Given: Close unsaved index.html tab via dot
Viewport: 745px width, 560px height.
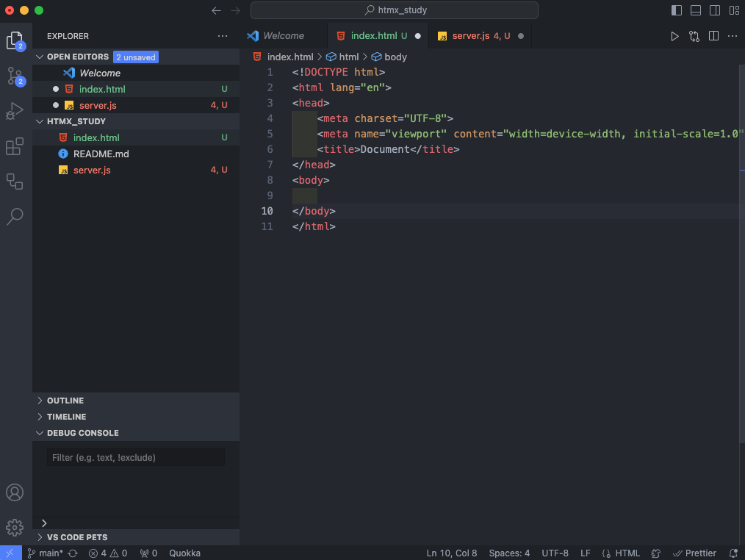Looking at the screenshot, I should tap(417, 36).
